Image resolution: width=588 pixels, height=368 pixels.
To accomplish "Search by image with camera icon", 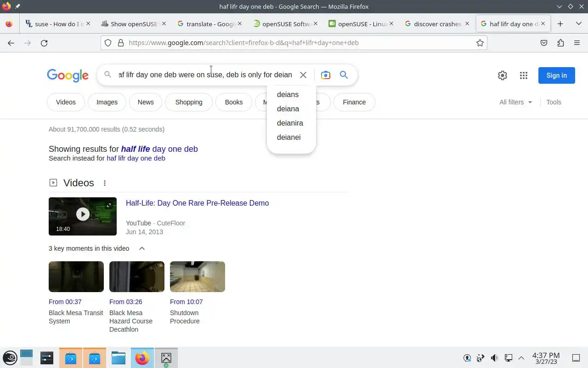I will click(x=326, y=75).
